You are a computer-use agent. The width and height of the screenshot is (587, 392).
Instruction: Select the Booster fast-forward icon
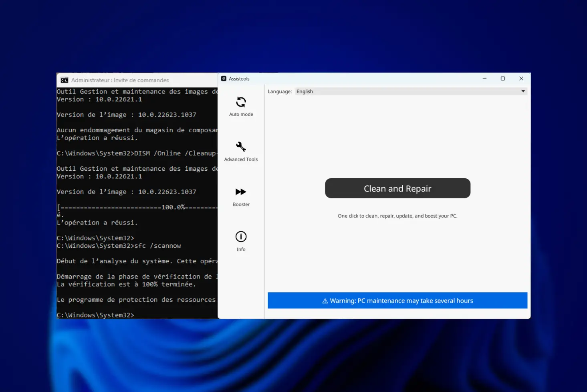[x=241, y=192]
